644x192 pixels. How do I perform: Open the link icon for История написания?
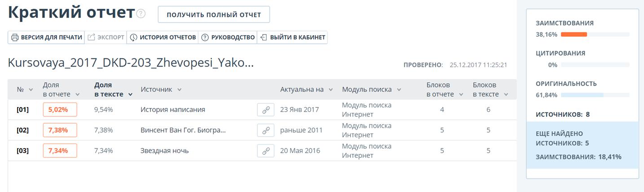(265, 110)
